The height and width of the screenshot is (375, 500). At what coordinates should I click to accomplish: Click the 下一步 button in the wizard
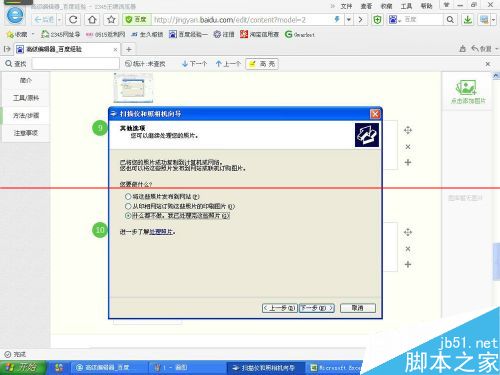point(317,308)
